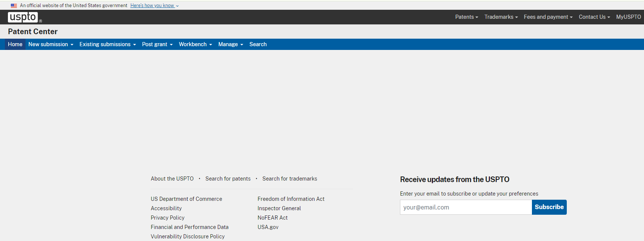Open the New submission menu

coord(51,44)
